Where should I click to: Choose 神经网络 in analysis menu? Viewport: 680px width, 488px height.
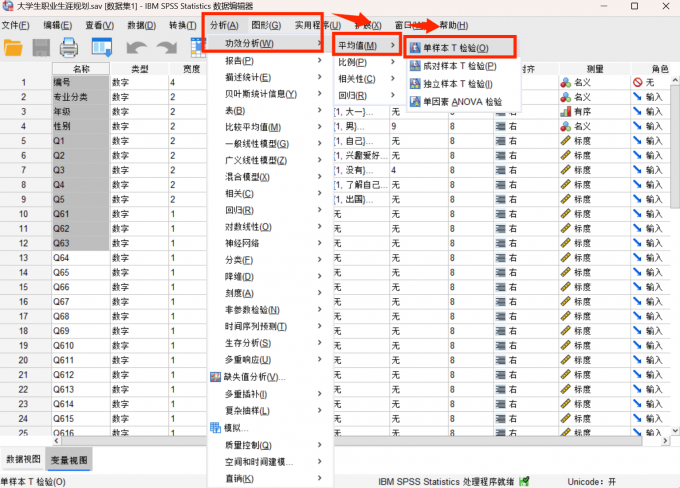pos(270,243)
